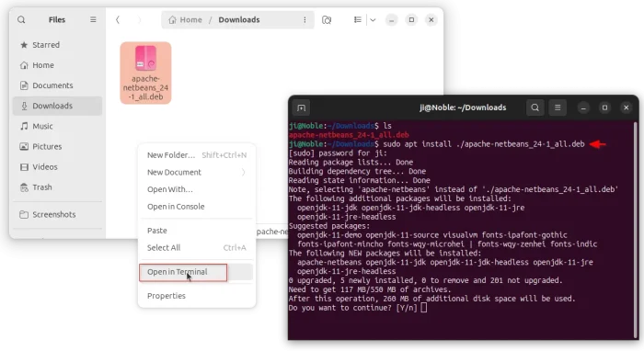Screen dimensions: 644x351
Task: Click Home in the path bar
Action: click(x=186, y=19)
